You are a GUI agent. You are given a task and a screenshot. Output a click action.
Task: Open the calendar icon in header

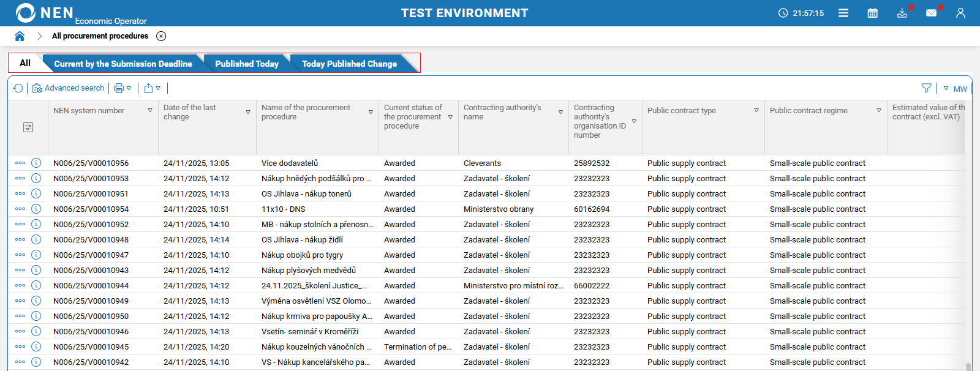click(873, 13)
